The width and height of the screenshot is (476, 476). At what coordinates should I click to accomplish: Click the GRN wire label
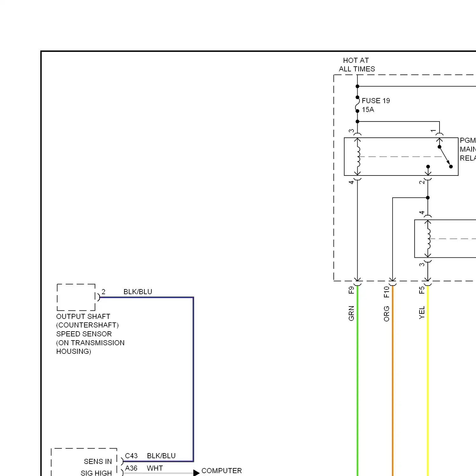351,313
